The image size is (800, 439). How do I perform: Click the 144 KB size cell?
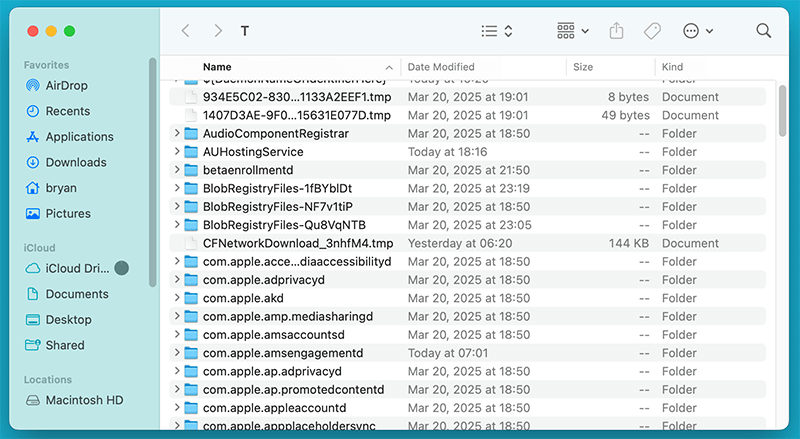(629, 243)
